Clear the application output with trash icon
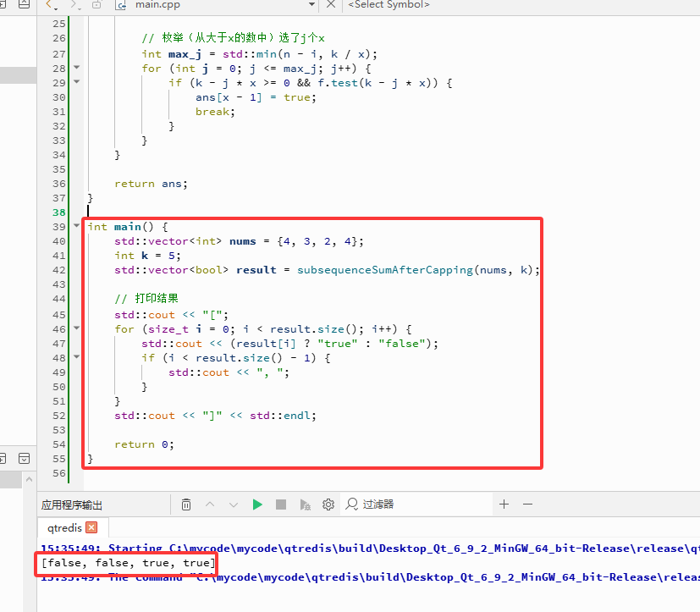This screenshot has width=700, height=612. point(186,504)
